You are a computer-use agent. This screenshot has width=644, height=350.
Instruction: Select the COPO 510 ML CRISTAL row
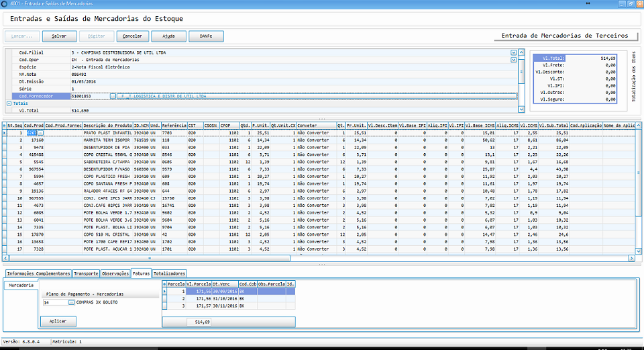click(x=318, y=234)
